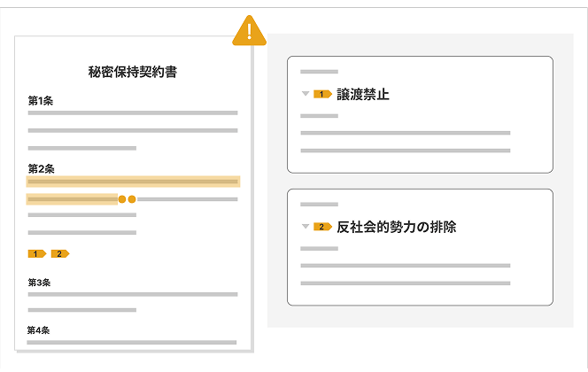Select the 第4条 heading
Viewport: 588px width, 372px height.
38,330
